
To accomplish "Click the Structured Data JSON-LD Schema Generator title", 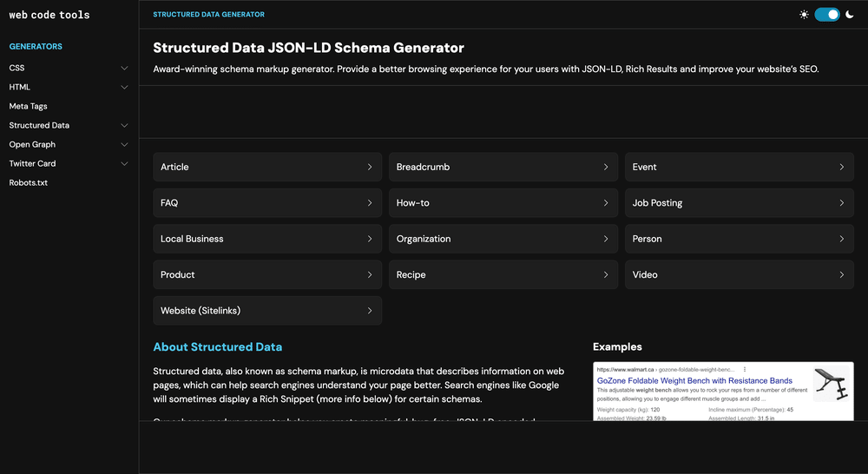I will [308, 48].
